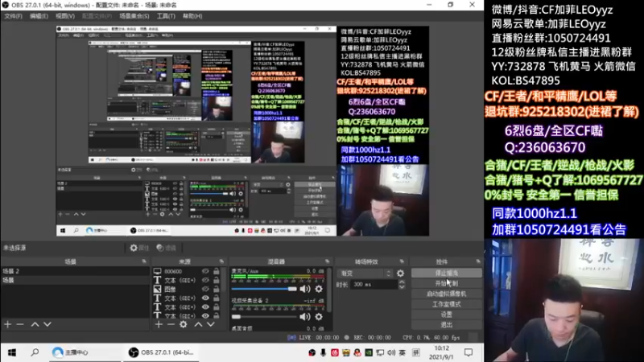Click the OBS preview canvas
Viewport: 644px width, 362px height.
coord(242,131)
